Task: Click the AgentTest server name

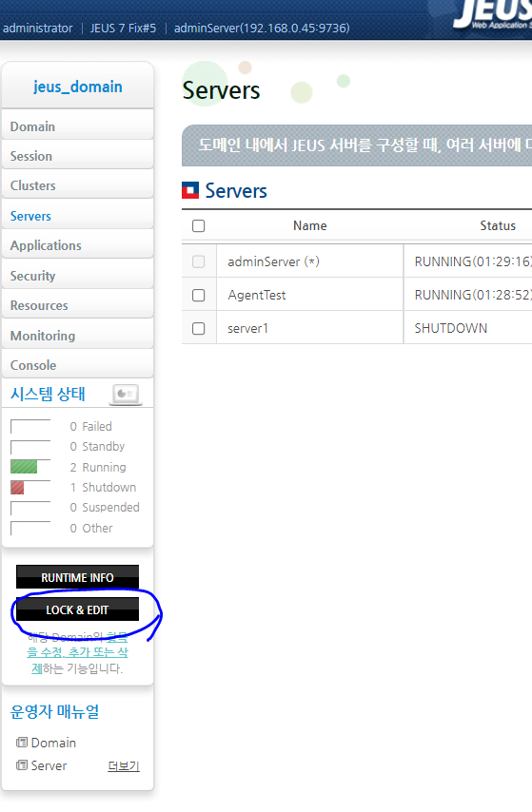Action: pos(257,295)
